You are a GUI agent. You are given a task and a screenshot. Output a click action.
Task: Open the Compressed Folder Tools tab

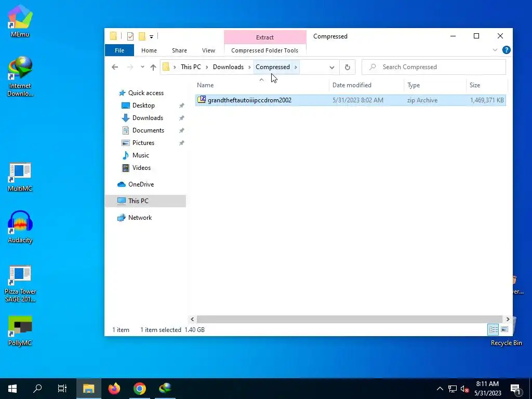[x=264, y=50]
